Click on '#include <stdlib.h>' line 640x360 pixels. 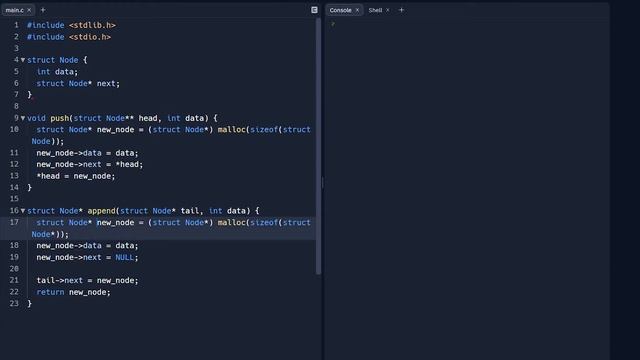[71, 25]
